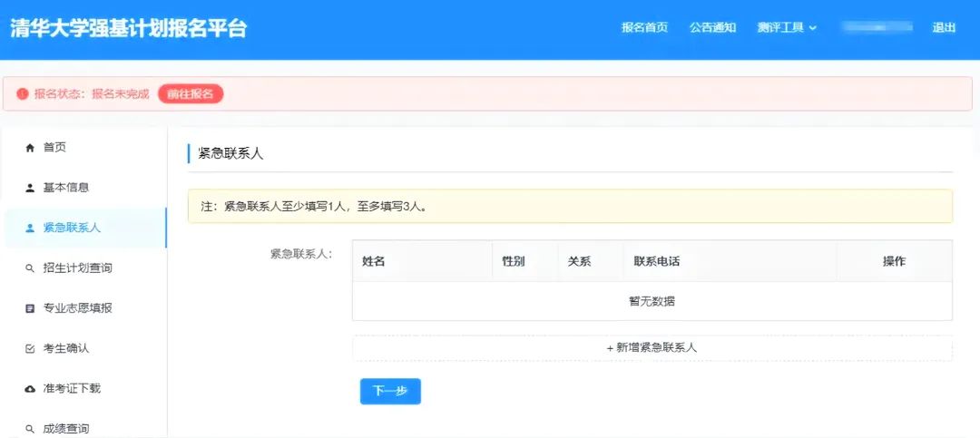The height and width of the screenshot is (438, 980).
Task: Click the form icon beside 专业志愿填报
Action: (30, 308)
